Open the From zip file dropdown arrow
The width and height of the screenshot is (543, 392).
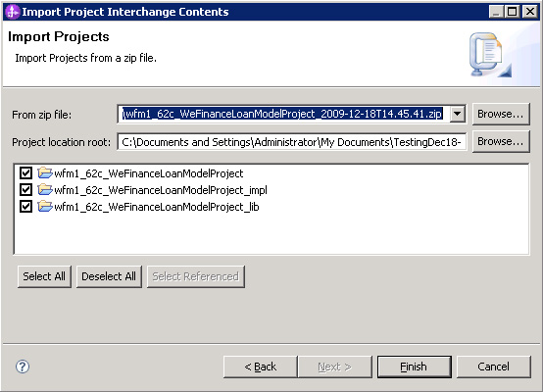pyautogui.click(x=458, y=114)
